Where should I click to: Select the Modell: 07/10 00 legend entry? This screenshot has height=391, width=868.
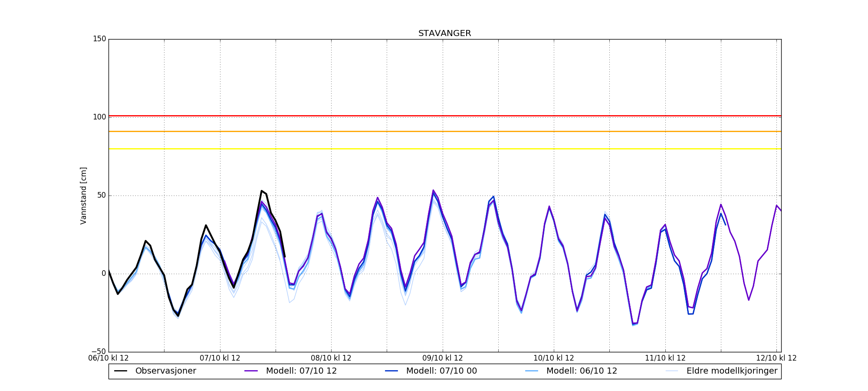431,371
